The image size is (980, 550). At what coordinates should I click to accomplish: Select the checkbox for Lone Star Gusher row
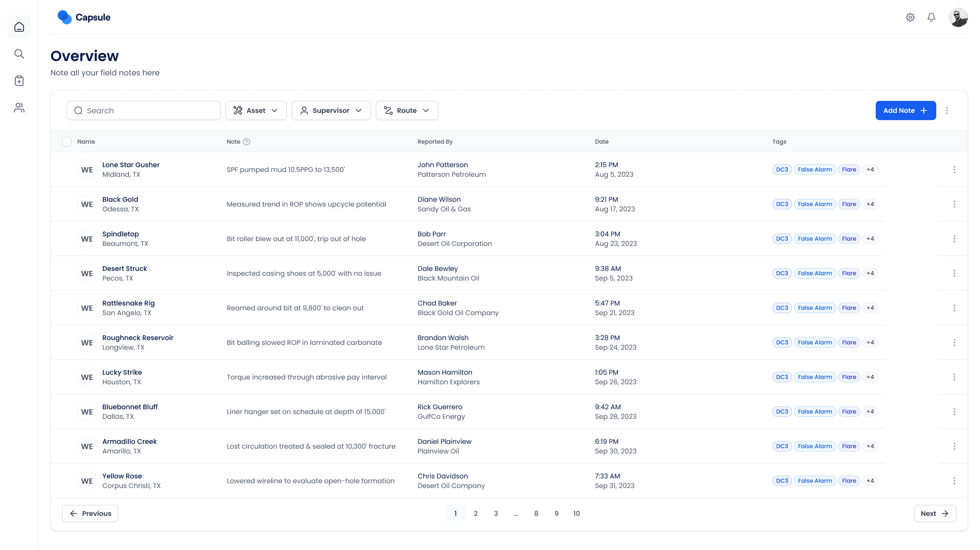pos(67,170)
